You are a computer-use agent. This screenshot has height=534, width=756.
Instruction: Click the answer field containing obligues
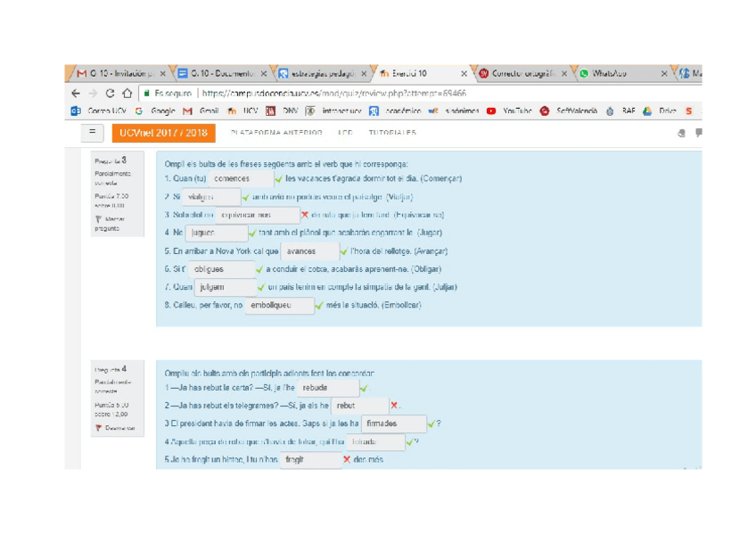click(222, 269)
